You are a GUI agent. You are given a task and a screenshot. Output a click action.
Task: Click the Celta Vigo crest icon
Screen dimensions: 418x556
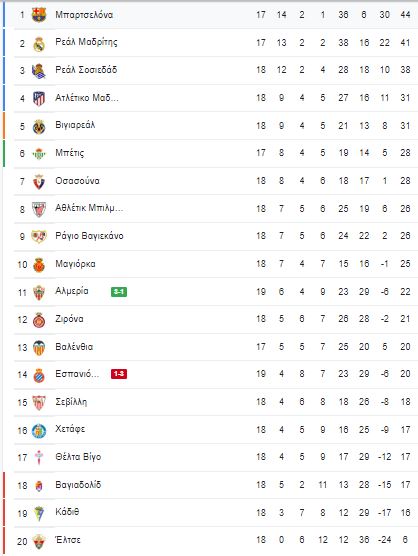39,457
